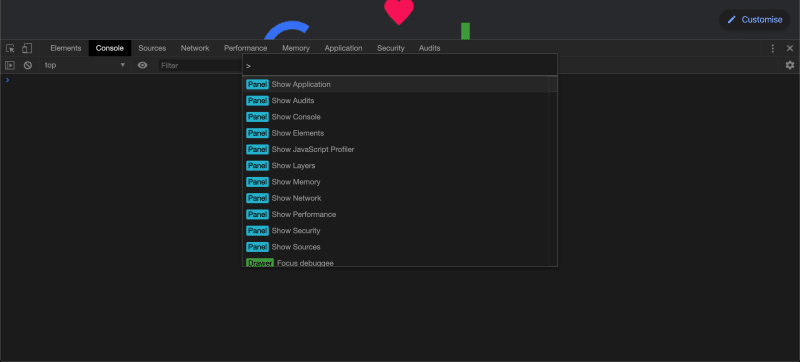Go to the Memory tab
Screen dimensions: 800x362
pos(296,48)
